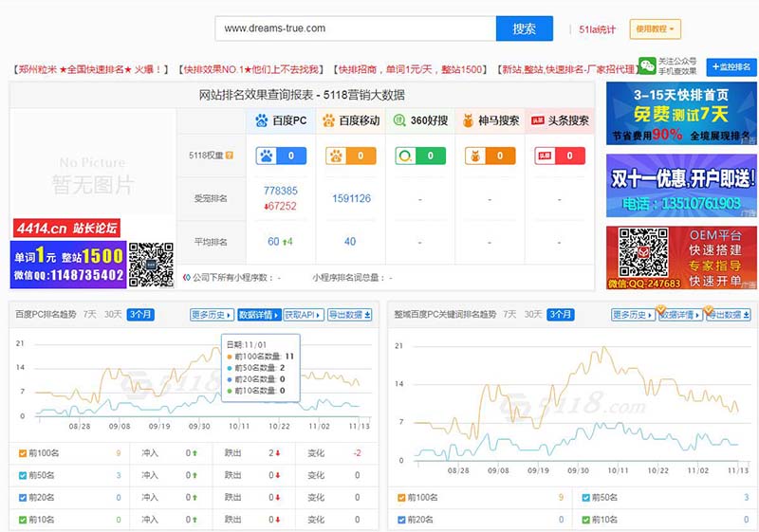Open the 3-15天快排首页 ad
The height and width of the screenshot is (532, 759).
tap(681, 113)
